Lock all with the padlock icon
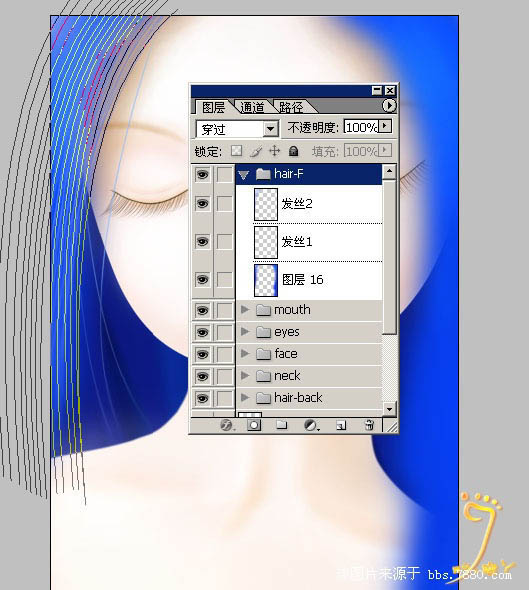Image resolution: width=529 pixels, height=590 pixels. tap(293, 151)
